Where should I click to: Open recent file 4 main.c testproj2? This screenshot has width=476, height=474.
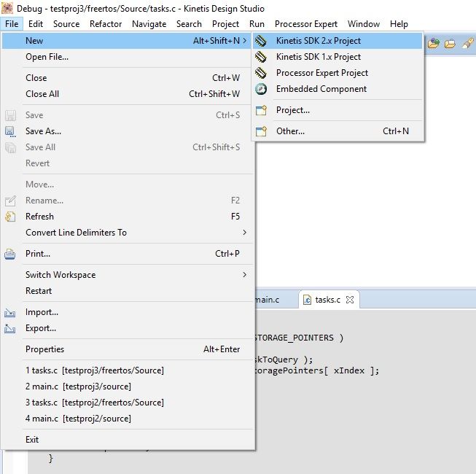tap(128, 419)
